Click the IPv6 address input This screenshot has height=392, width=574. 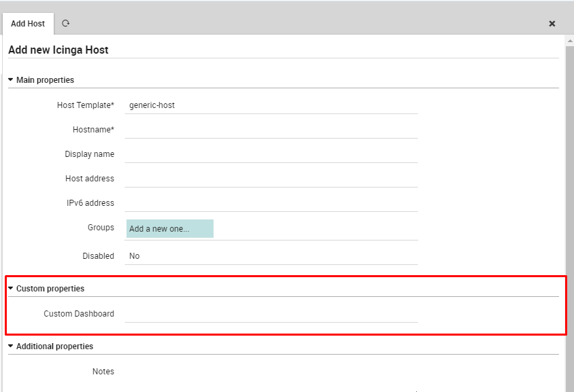click(271, 203)
